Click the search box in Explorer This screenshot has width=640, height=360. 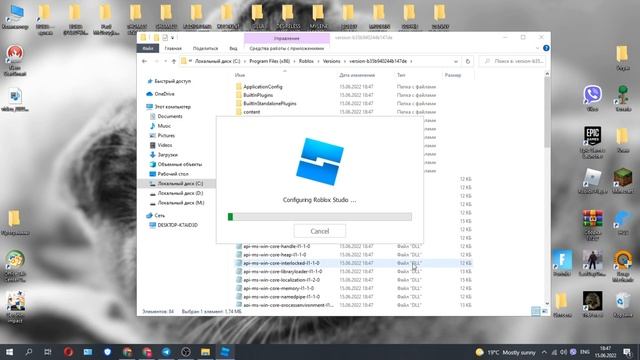click(x=513, y=61)
